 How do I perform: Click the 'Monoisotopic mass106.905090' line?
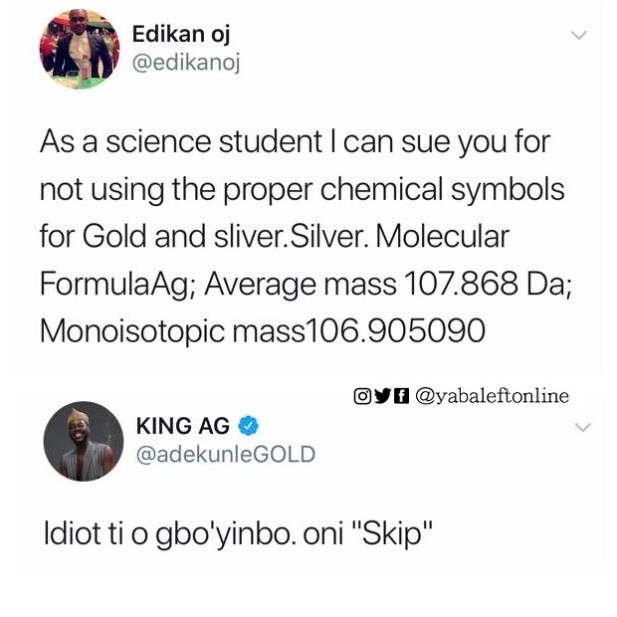(x=262, y=331)
